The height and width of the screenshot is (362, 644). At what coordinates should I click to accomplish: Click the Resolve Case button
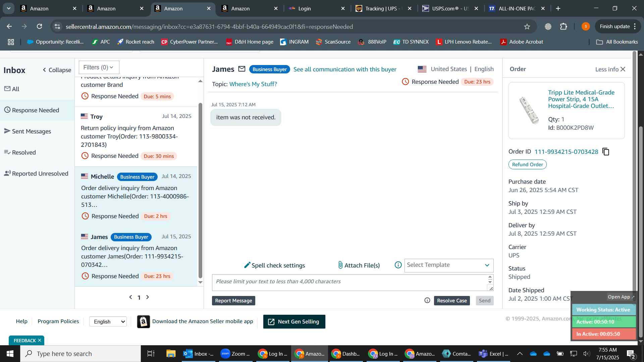tap(452, 300)
